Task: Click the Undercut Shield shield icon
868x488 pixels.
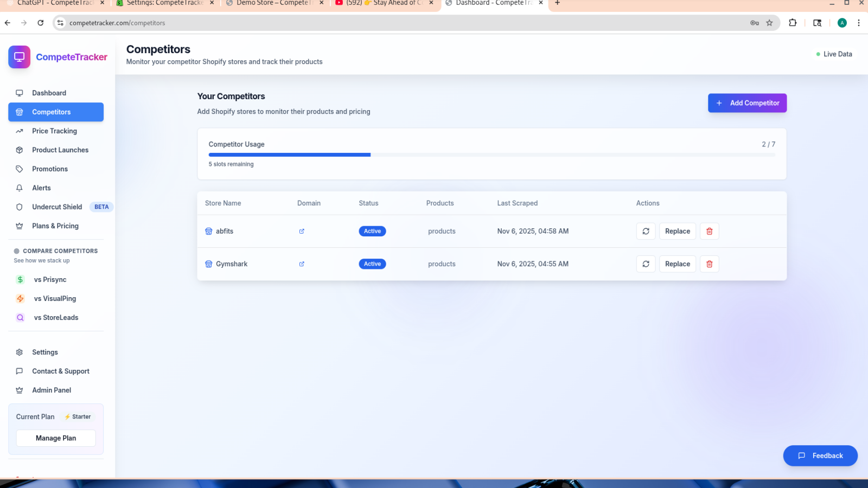Action: [x=20, y=207]
